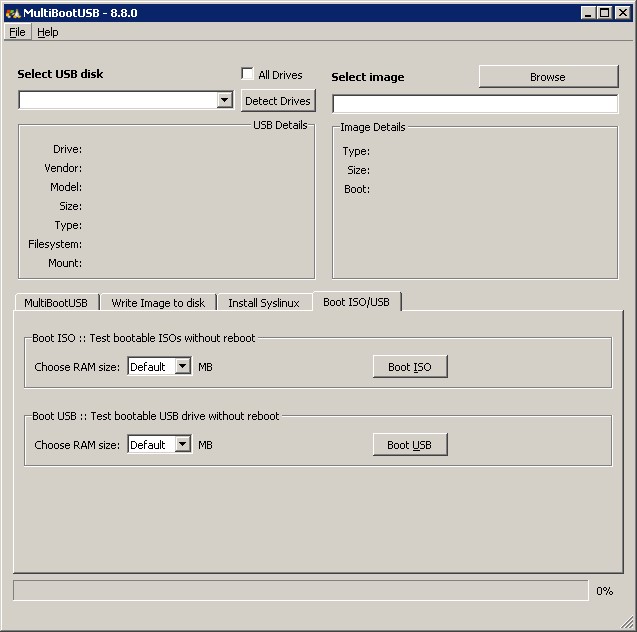This screenshot has width=637, height=632.
Task: Click the Boot USB button
Action: 409,445
